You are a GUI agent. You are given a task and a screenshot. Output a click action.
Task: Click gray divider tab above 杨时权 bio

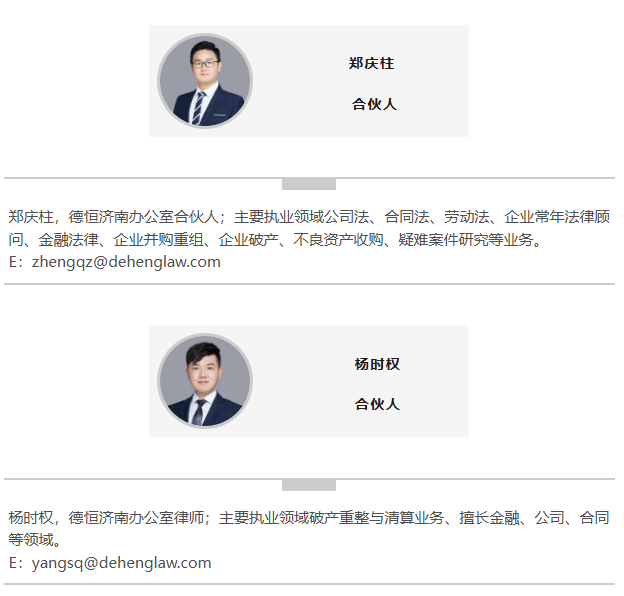(309, 485)
